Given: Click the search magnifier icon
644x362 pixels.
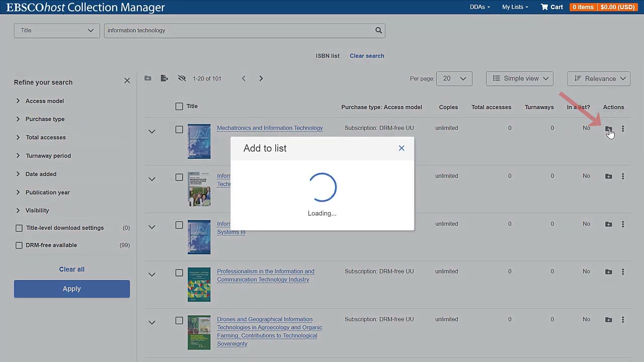Looking at the screenshot, I should 378,30.
